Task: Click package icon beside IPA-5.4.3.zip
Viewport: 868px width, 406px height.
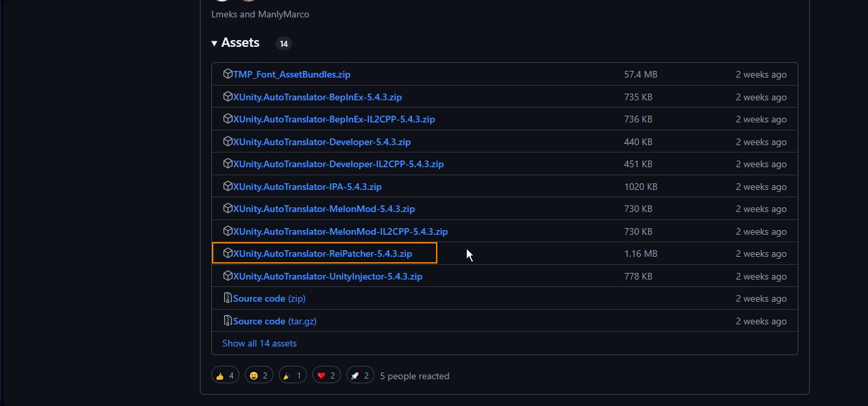Action: click(227, 187)
